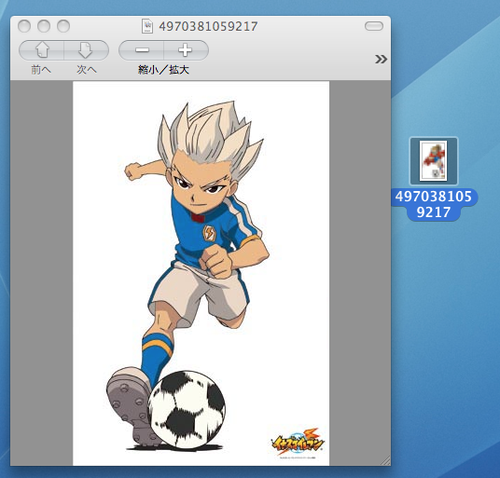Zoom out with the minus button
The image size is (500, 478).
[x=141, y=50]
